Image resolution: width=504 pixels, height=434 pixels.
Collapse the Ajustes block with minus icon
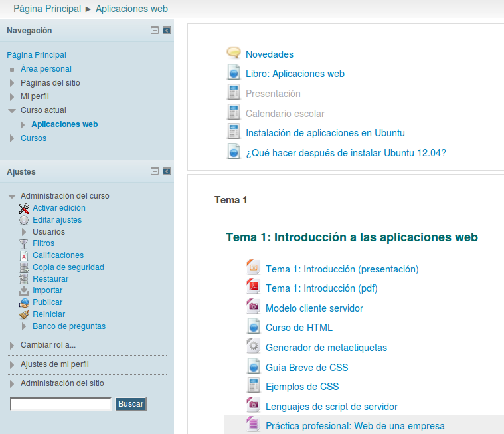155,171
